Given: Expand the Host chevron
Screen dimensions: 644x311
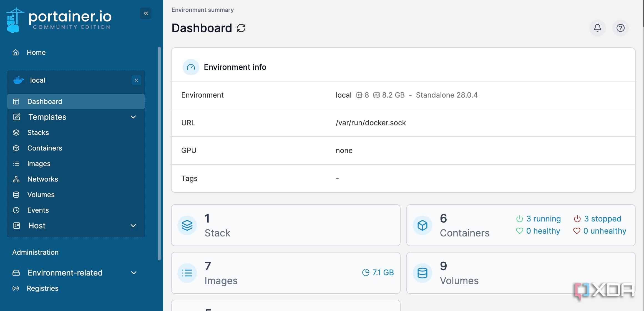Looking at the screenshot, I should click(x=133, y=226).
